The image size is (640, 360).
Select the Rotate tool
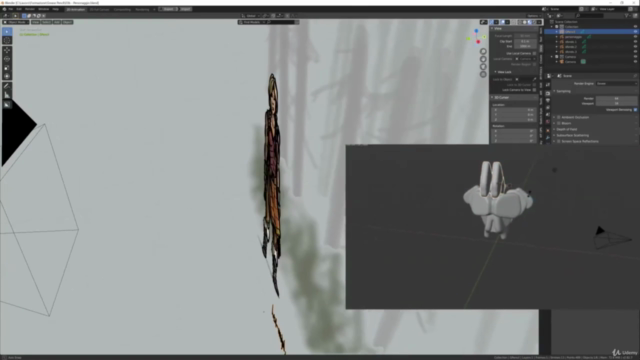click(x=7, y=59)
